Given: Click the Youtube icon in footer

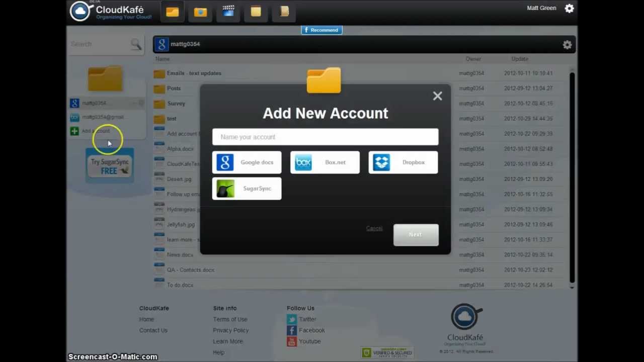Looking at the screenshot, I should (x=292, y=341).
